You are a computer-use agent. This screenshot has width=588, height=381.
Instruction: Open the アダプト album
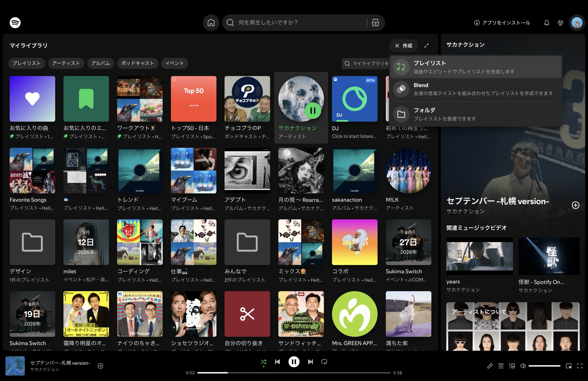coord(247,179)
